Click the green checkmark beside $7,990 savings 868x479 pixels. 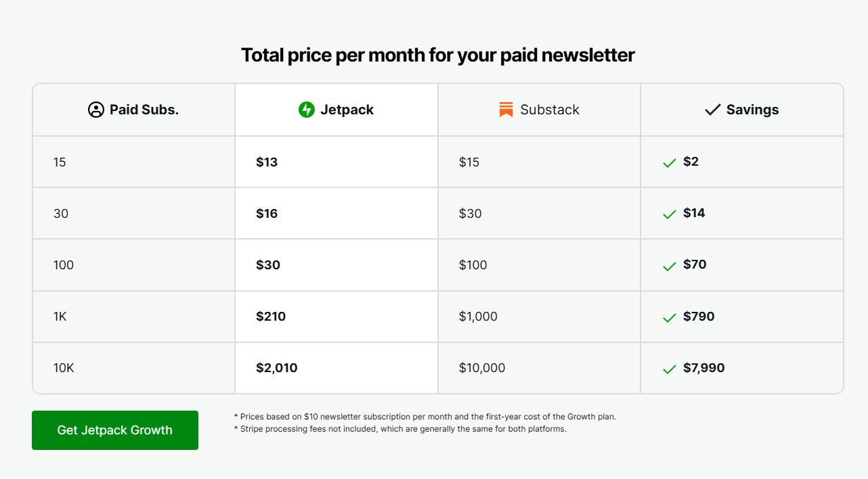(670, 369)
